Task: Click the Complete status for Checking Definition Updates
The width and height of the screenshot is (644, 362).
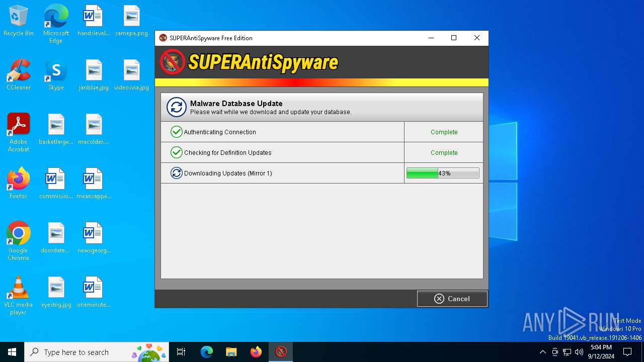Action: (444, 153)
